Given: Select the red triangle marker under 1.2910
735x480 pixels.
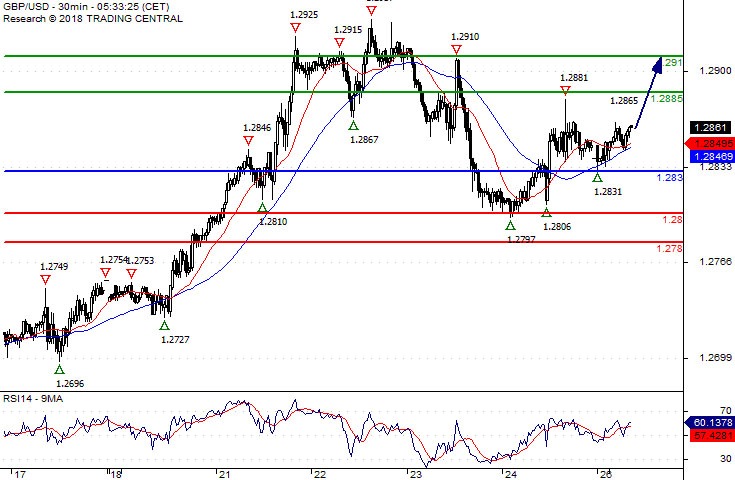Looking at the screenshot, I should tap(457, 50).
